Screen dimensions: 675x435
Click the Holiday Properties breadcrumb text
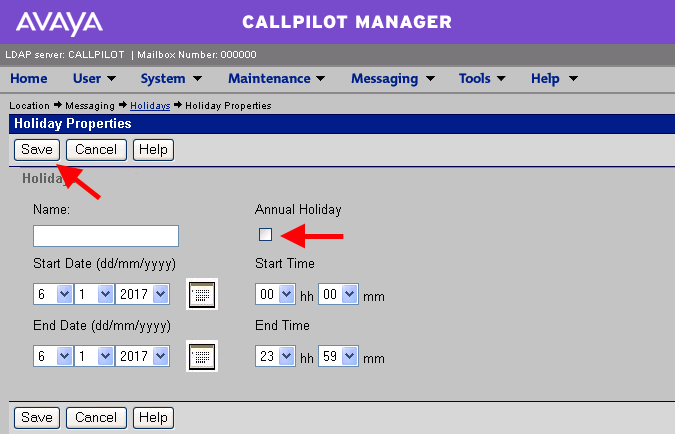click(228, 106)
